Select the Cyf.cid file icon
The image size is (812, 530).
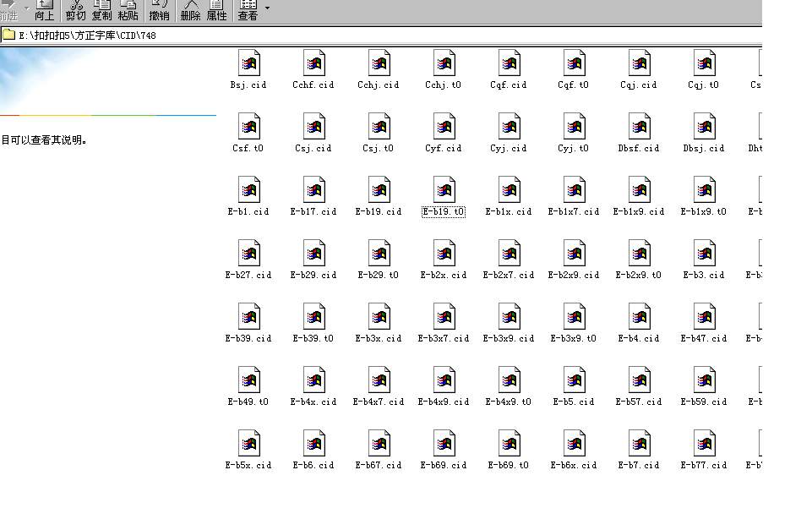(444, 126)
